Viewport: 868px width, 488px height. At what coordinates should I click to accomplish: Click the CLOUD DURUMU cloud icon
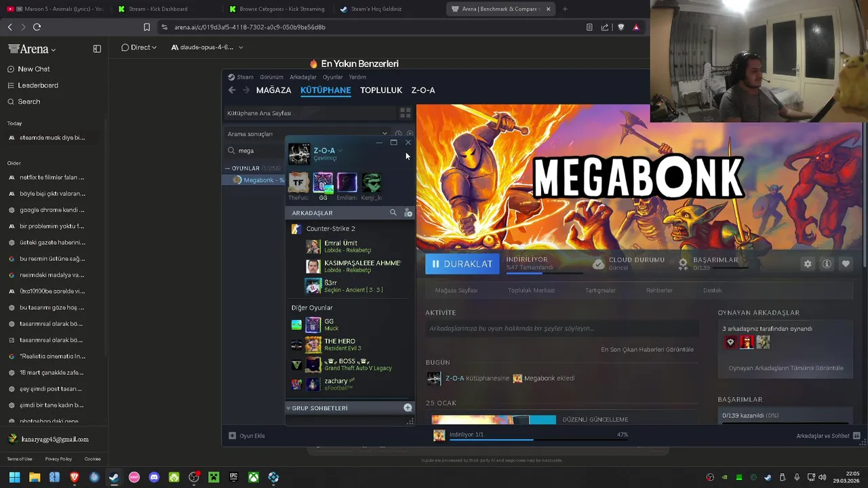click(x=598, y=264)
